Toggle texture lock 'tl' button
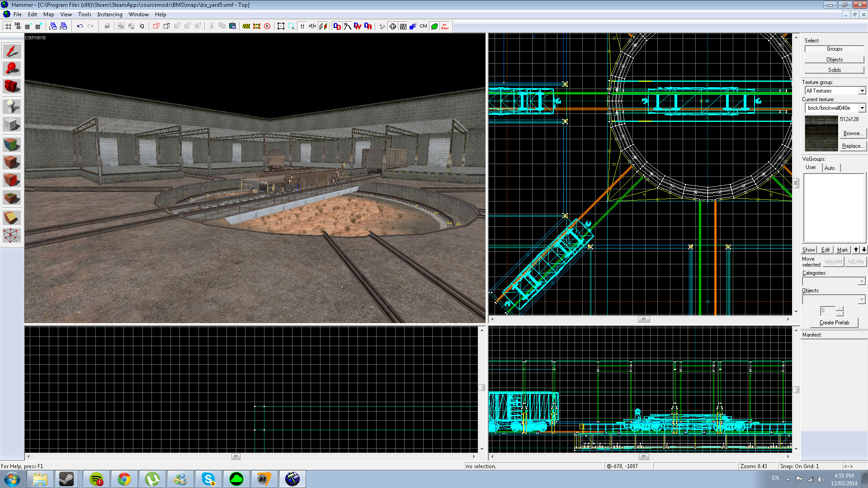 point(302,26)
